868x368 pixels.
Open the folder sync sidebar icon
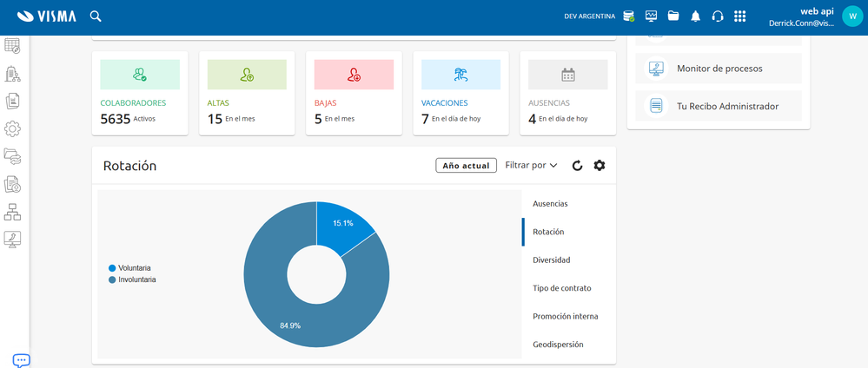click(x=12, y=156)
